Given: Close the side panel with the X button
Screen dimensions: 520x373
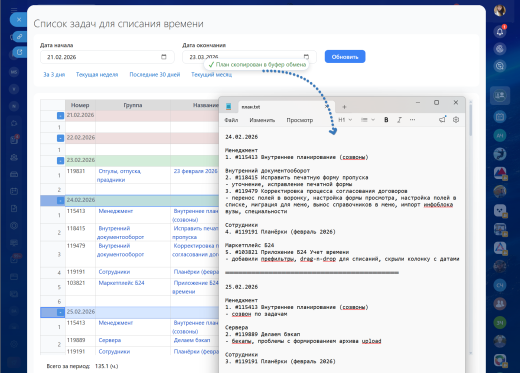Looking at the screenshot, I should (19, 20).
